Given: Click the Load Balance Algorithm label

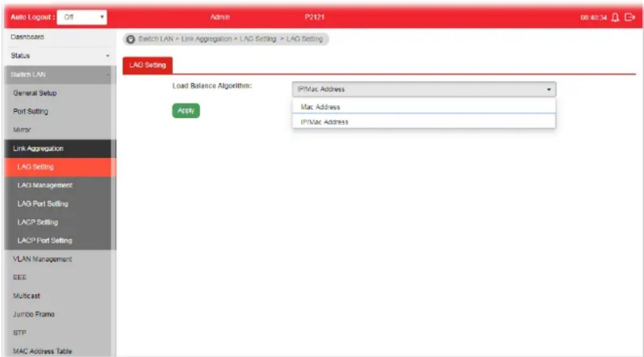Looking at the screenshot, I should [x=212, y=86].
